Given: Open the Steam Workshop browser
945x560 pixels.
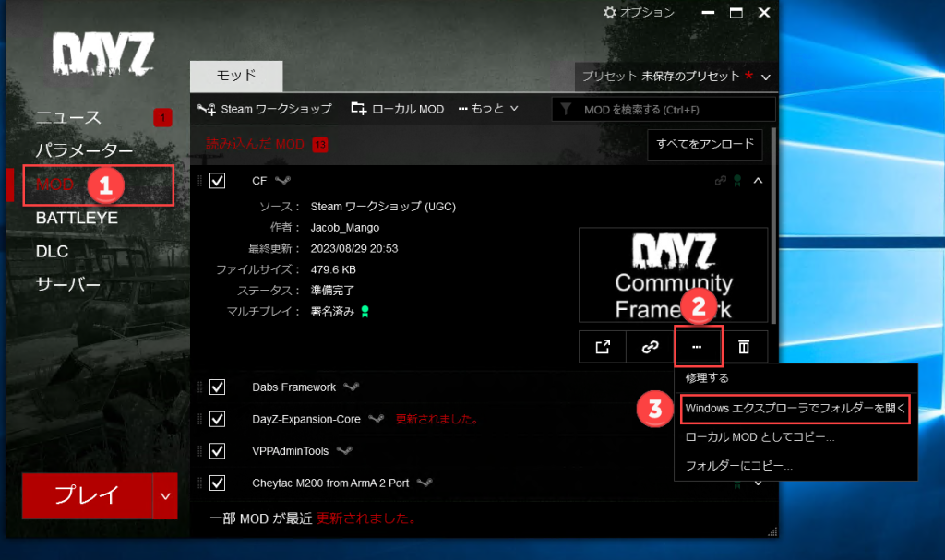Looking at the screenshot, I should [x=264, y=108].
